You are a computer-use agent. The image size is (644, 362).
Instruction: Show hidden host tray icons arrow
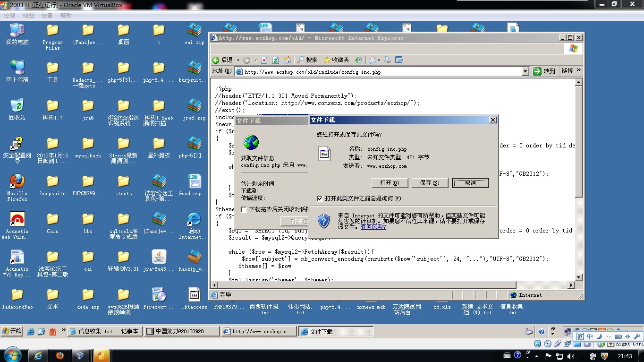click(537, 356)
